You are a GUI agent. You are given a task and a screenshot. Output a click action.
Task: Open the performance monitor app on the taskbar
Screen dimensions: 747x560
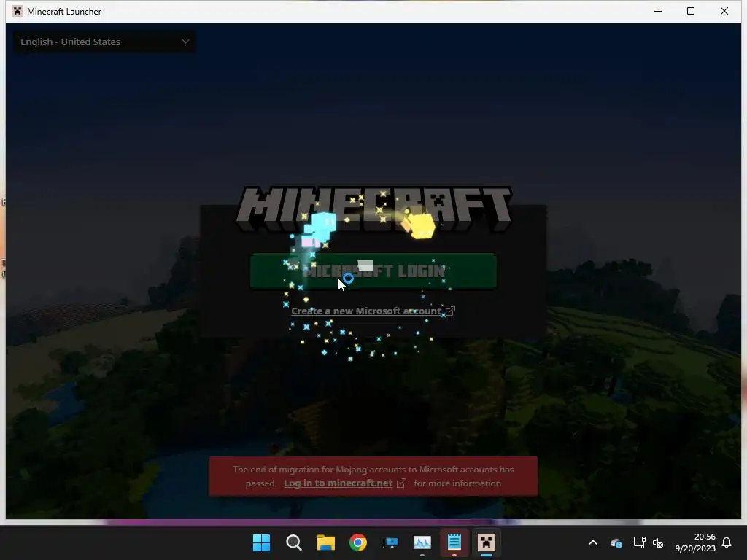(422, 542)
